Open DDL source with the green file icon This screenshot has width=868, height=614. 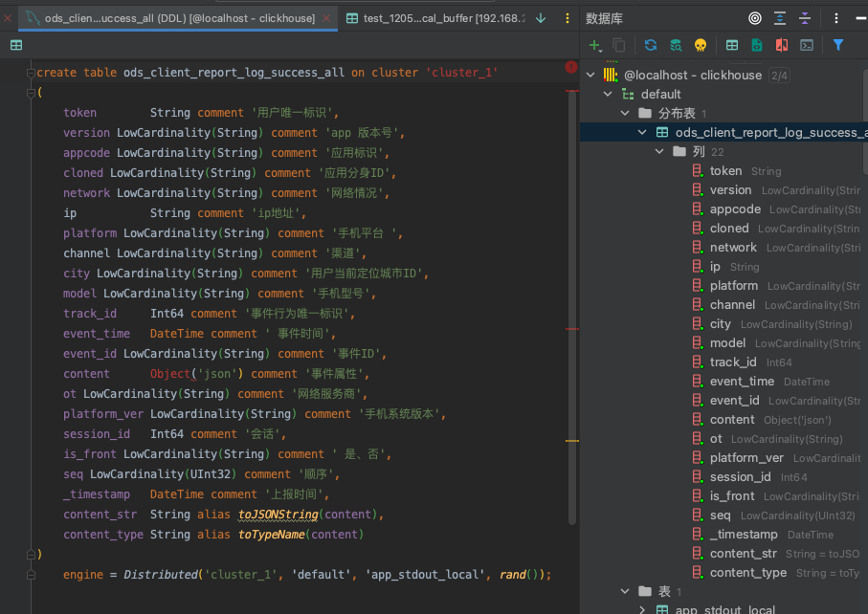coord(758,45)
